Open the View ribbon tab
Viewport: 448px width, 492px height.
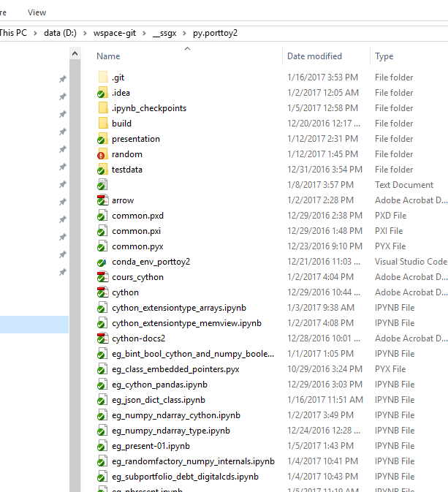pos(37,12)
